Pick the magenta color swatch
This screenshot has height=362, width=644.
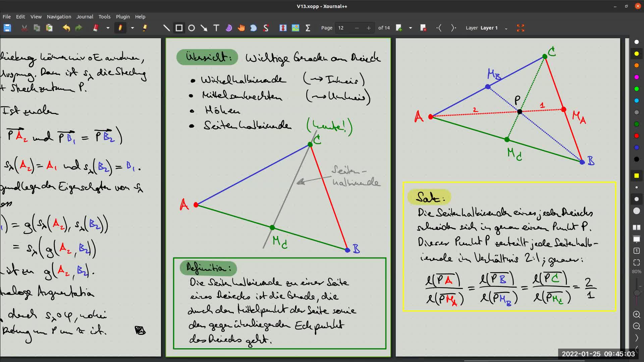click(x=636, y=77)
